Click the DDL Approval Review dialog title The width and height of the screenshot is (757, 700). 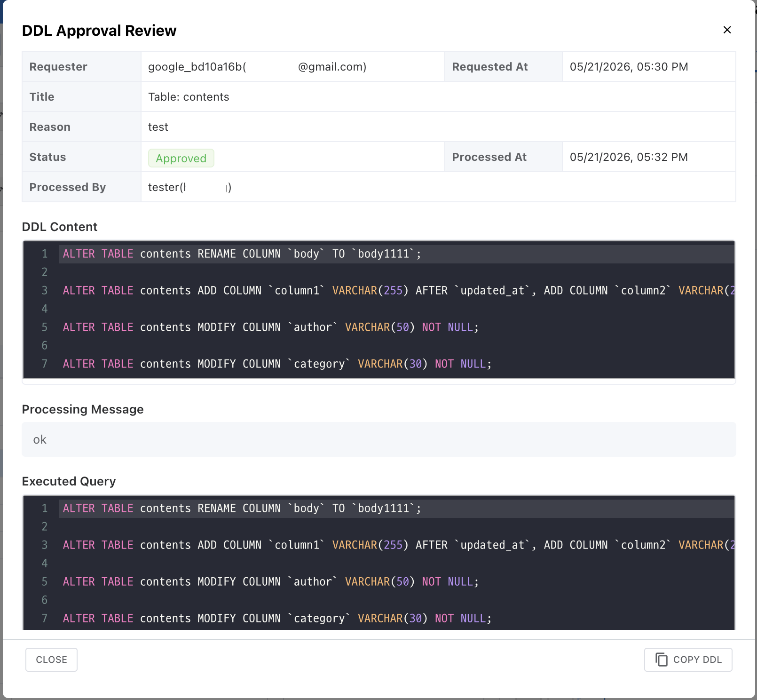pyautogui.click(x=99, y=31)
